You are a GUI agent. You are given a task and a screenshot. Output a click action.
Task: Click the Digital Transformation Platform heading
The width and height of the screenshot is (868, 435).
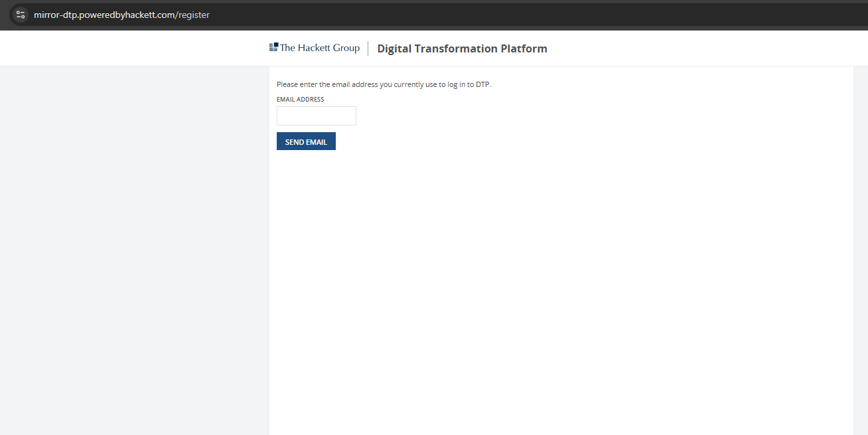click(462, 48)
